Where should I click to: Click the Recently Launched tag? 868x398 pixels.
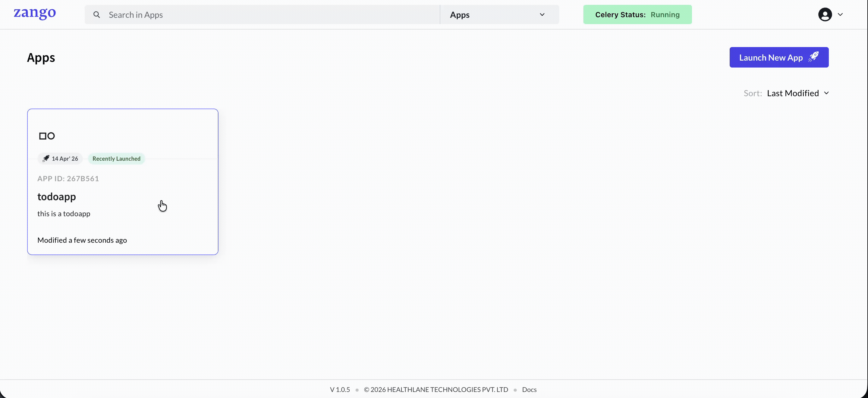click(116, 158)
